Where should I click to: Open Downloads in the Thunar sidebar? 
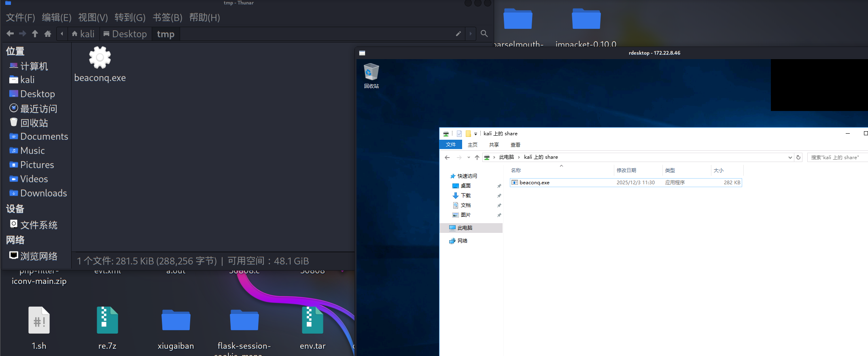pos(43,193)
